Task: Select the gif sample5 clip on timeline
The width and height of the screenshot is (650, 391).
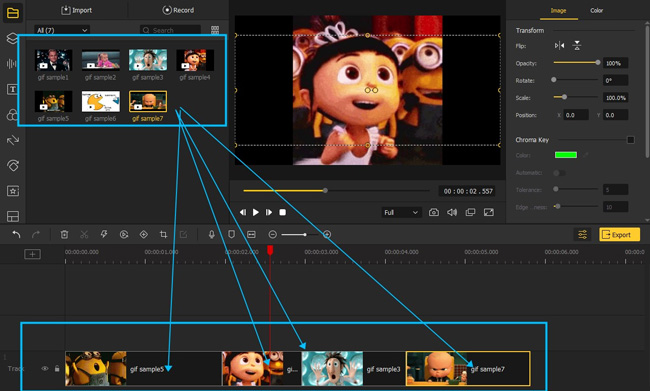Action: [x=143, y=369]
